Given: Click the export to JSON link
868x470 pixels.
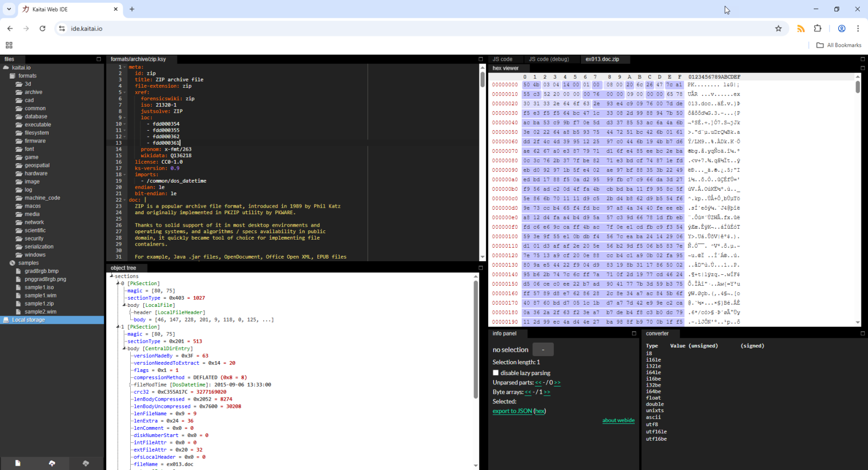Looking at the screenshot, I should tap(512, 411).
